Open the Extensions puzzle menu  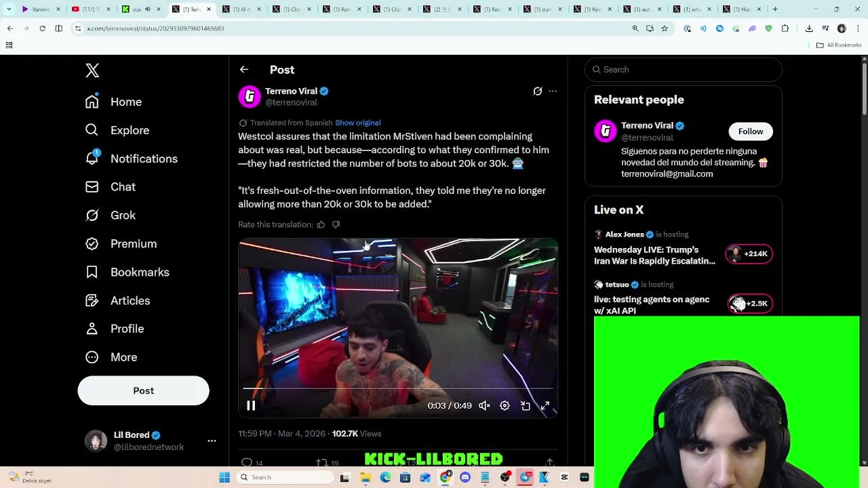[785, 28]
